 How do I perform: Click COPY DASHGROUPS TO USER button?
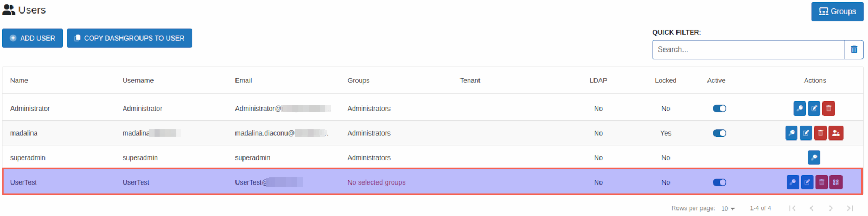point(129,38)
